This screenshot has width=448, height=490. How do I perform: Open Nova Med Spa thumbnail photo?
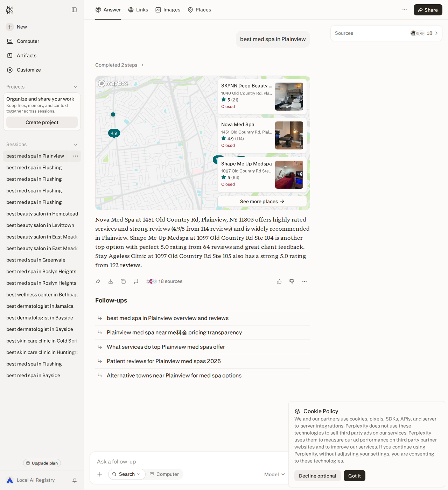(289, 135)
